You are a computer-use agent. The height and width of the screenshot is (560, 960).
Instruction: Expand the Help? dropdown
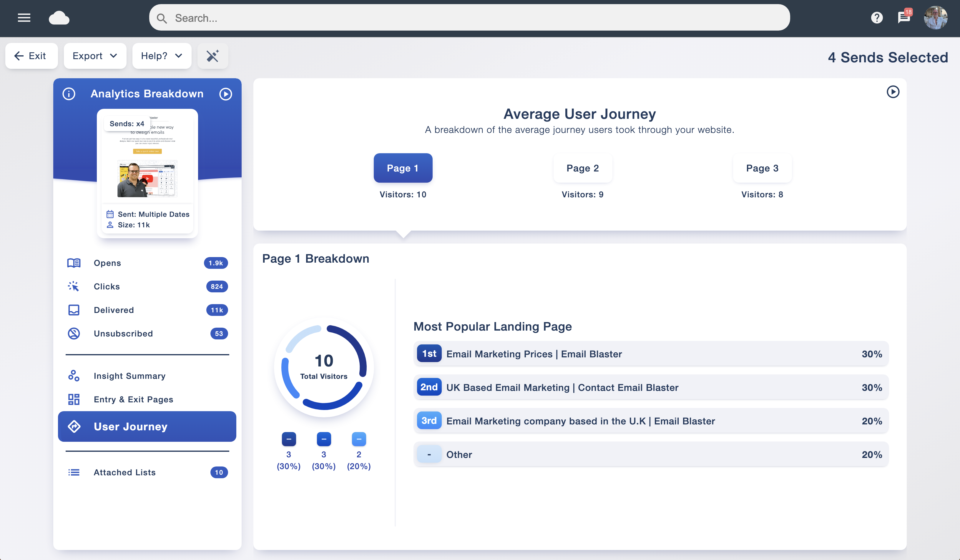(x=162, y=56)
